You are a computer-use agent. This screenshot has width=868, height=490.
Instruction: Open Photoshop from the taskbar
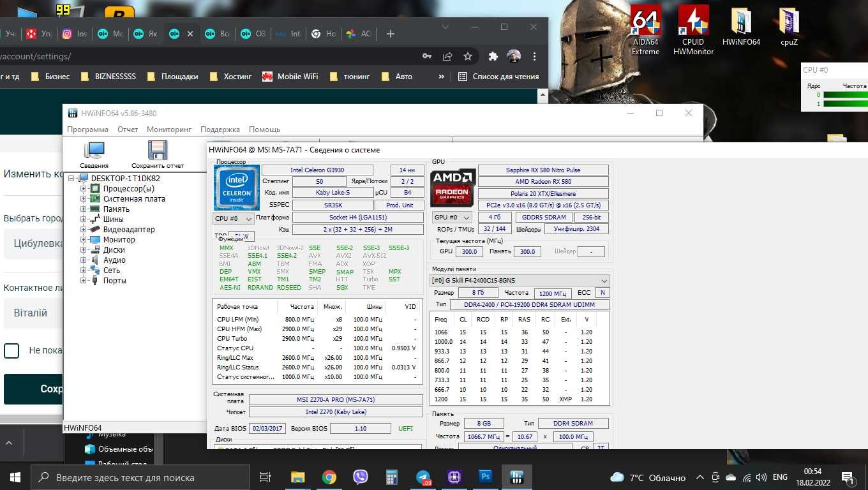coord(486,477)
